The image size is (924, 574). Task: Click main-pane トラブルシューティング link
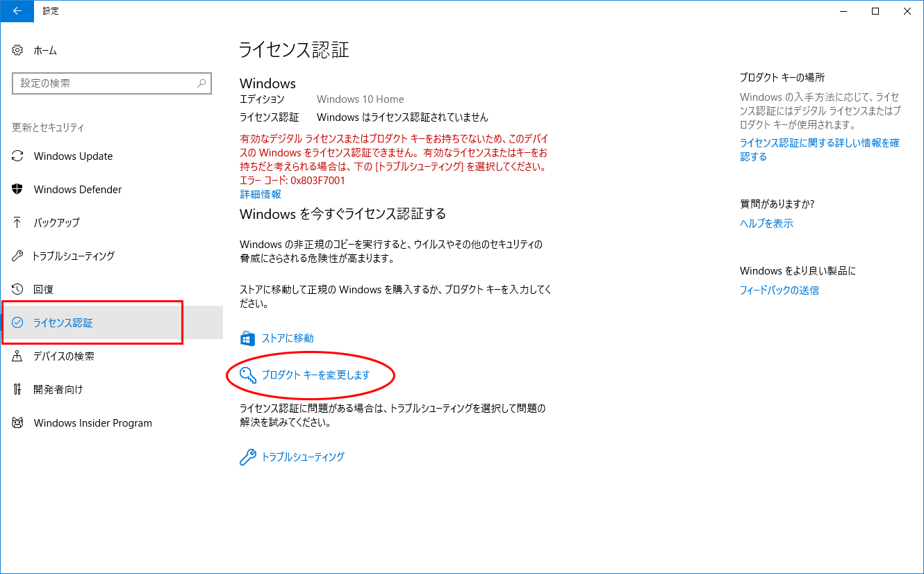coord(303,457)
